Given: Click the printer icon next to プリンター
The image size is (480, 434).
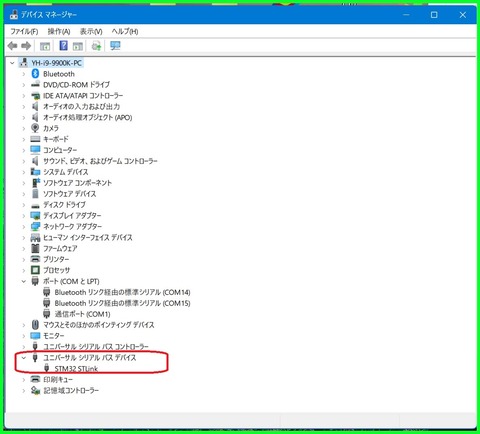Looking at the screenshot, I should pyautogui.click(x=35, y=259).
